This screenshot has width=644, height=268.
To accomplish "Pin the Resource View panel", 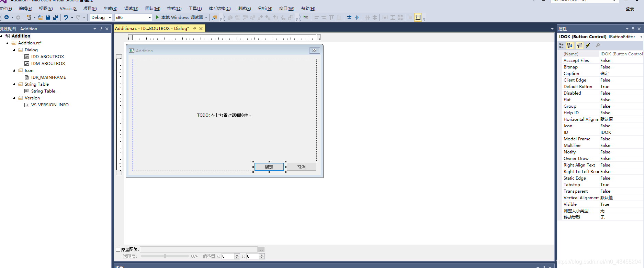I will [101, 29].
